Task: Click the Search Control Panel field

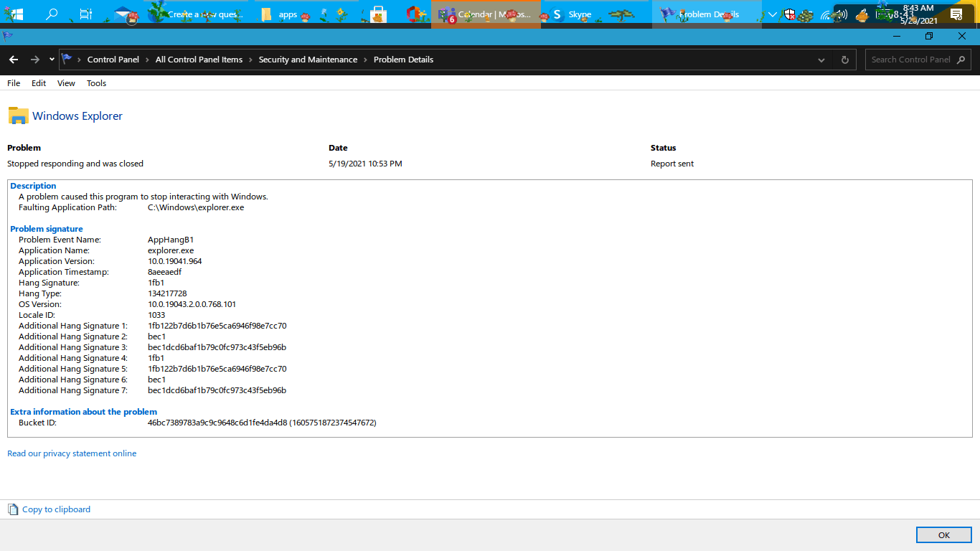Action: (918, 60)
